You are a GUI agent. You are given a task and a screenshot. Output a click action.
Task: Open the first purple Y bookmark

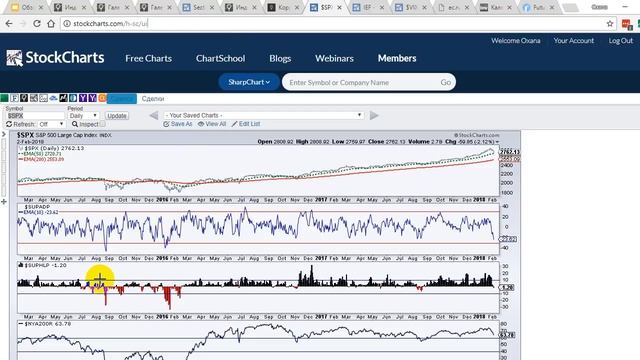point(83,98)
